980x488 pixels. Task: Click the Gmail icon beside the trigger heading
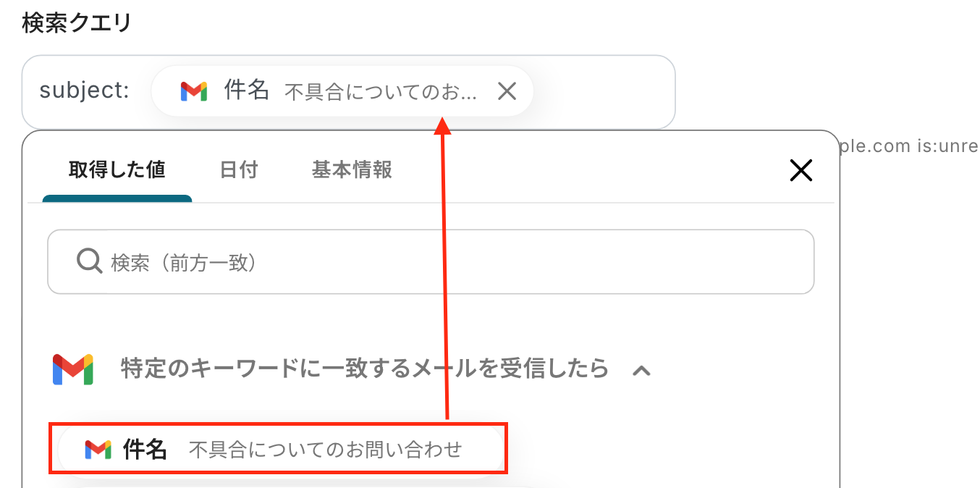click(73, 369)
